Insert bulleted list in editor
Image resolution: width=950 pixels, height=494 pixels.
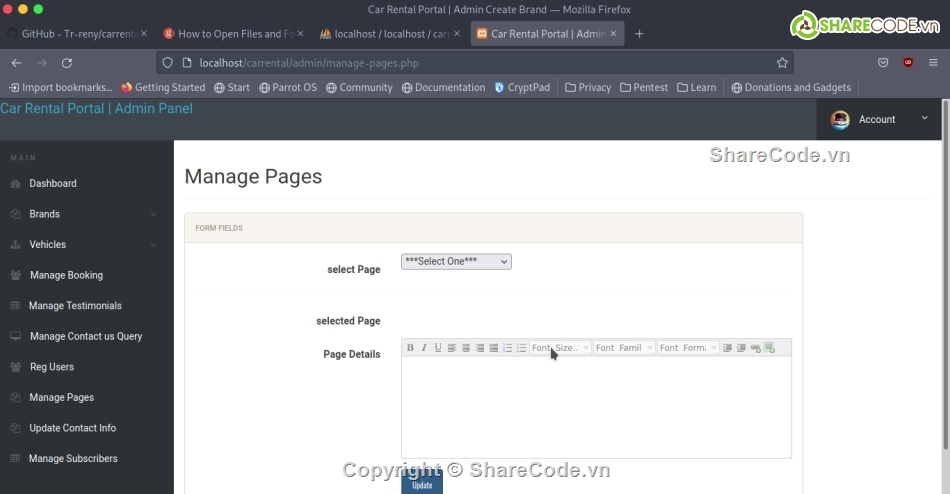coord(521,348)
